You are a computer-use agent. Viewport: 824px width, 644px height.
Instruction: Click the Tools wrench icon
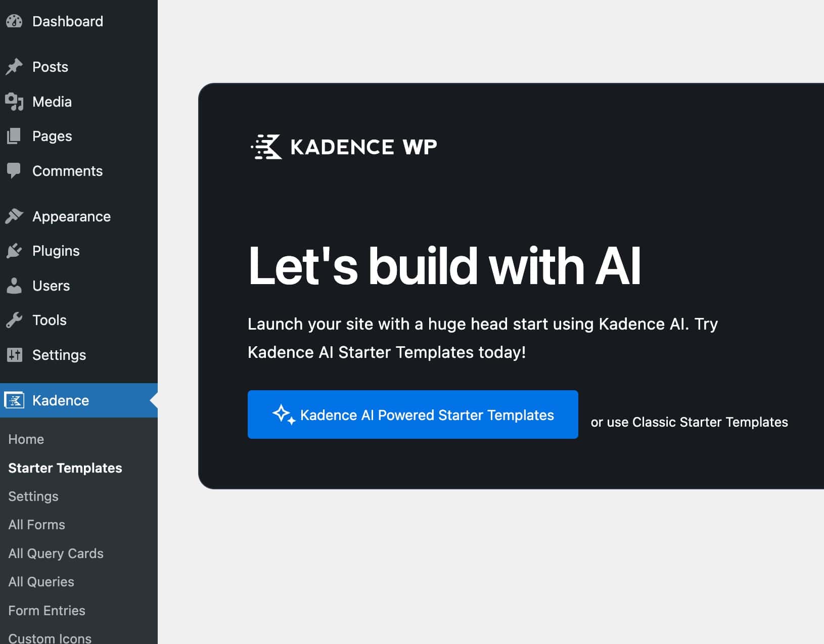(14, 320)
